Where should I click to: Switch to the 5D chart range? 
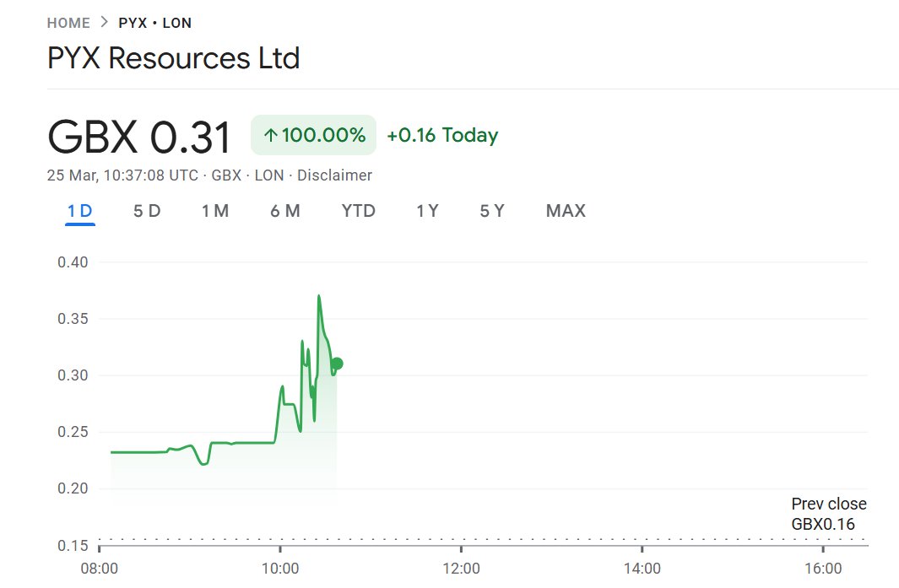tap(147, 211)
